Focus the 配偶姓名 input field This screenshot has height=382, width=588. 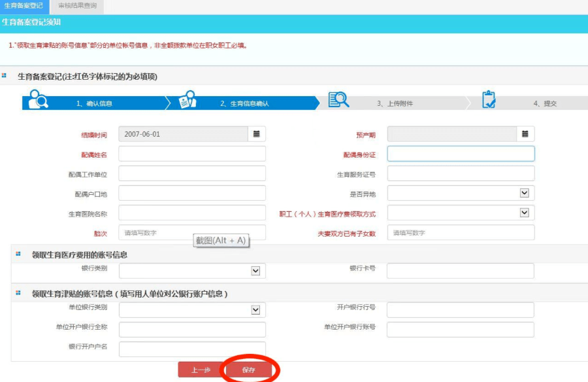[x=192, y=154]
